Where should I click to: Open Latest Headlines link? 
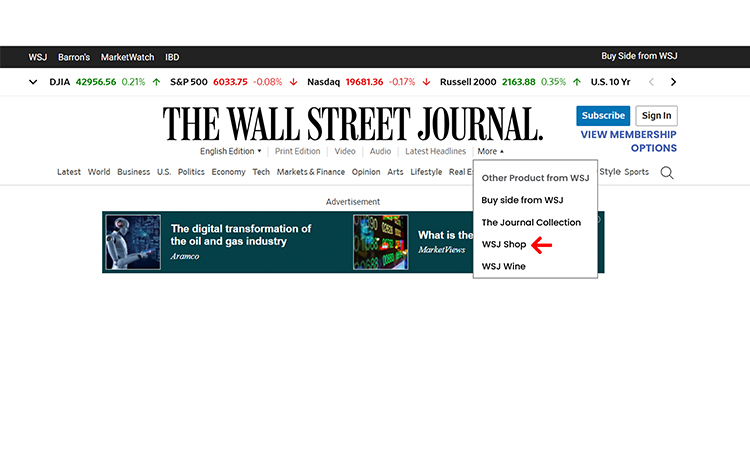point(435,151)
